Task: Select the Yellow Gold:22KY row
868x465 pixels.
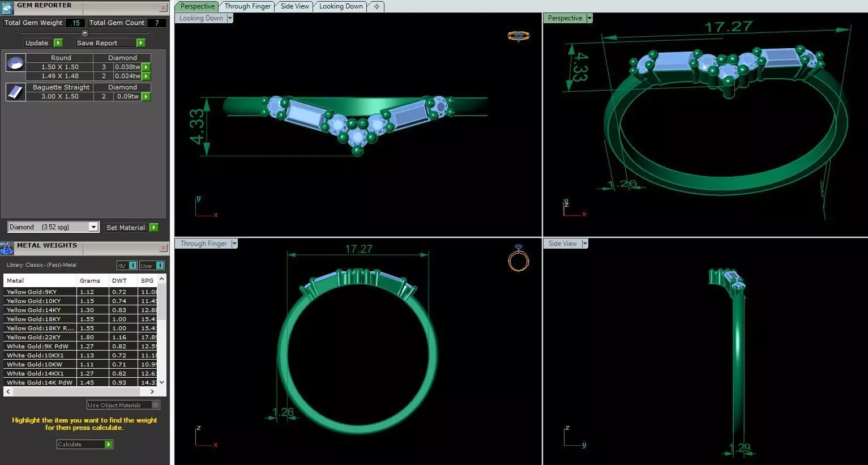Action: [80, 337]
